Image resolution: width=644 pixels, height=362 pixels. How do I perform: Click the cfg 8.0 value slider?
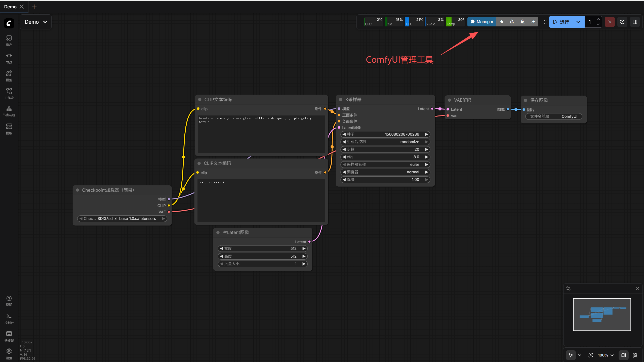pos(385,157)
